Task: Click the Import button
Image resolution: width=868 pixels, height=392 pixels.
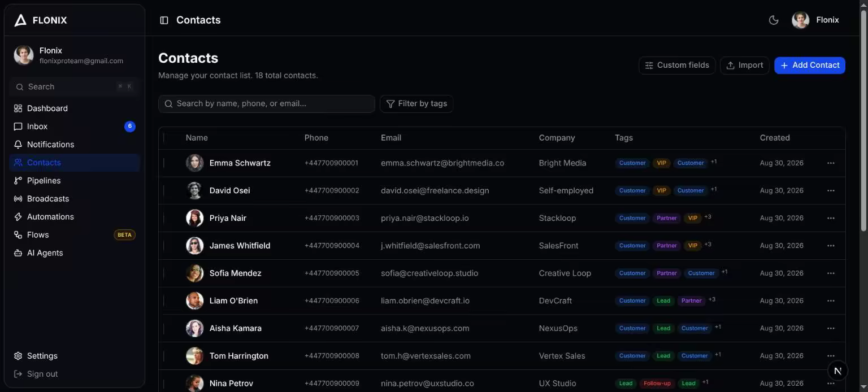Action: tap(745, 66)
